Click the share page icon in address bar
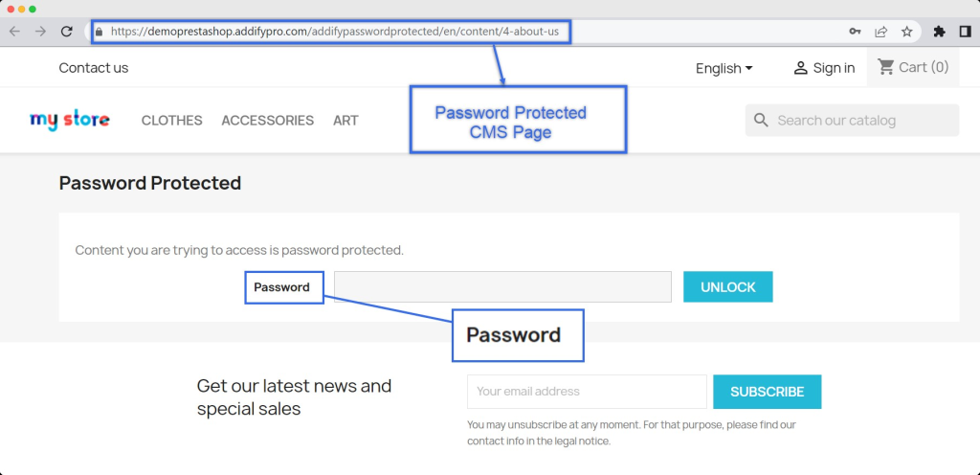Image resolution: width=980 pixels, height=475 pixels. [880, 32]
